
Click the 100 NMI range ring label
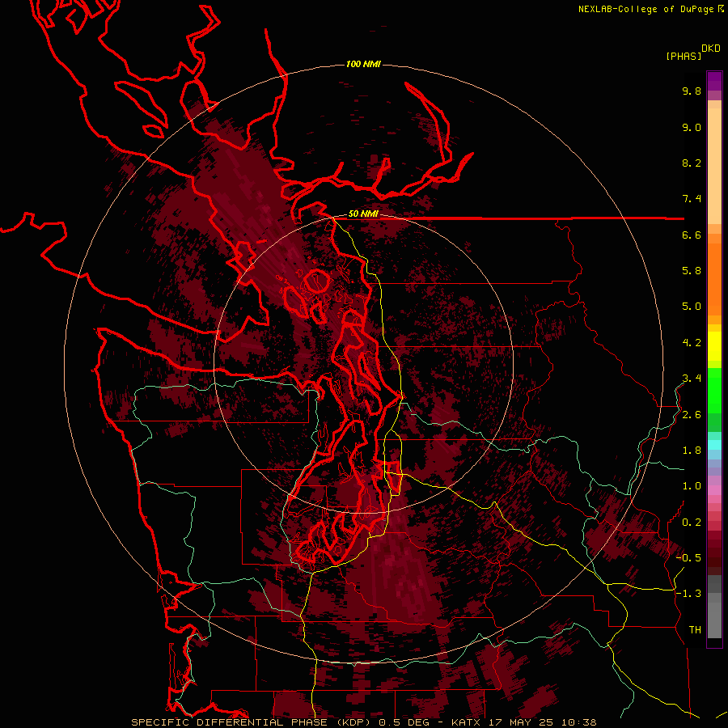[x=363, y=64]
